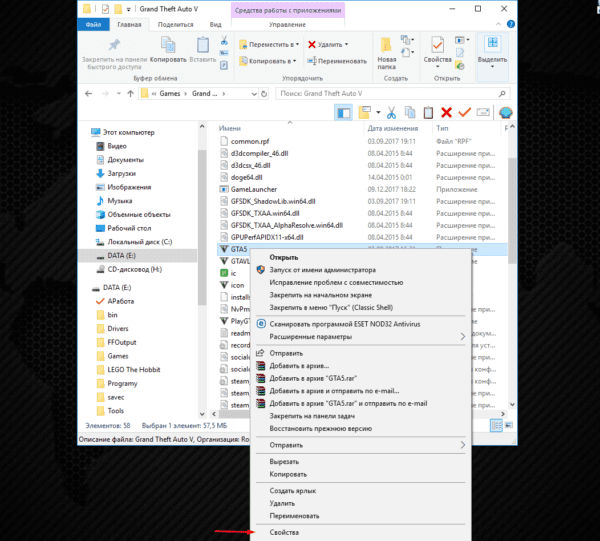This screenshot has width=600, height=541.
Task: Open the LEGO The Hobbit folder
Action: [x=128, y=370]
